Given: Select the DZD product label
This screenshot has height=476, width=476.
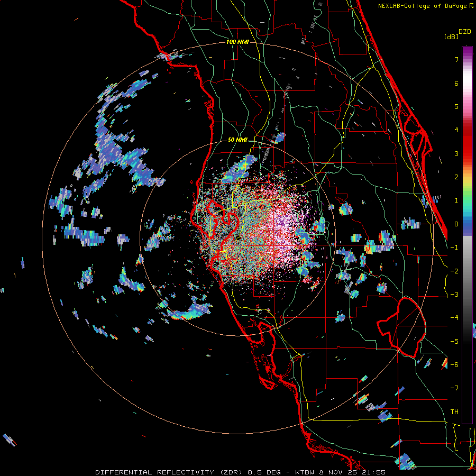Looking at the screenshot, I should pyautogui.click(x=465, y=32).
